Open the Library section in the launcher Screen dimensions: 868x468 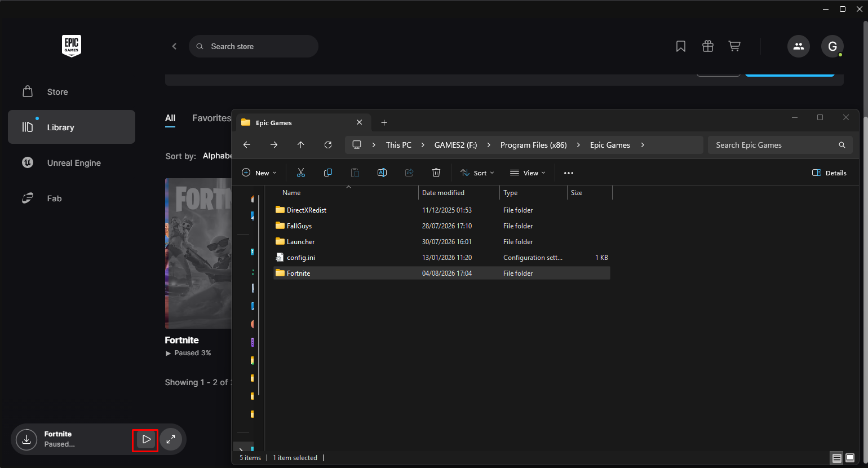[72, 127]
